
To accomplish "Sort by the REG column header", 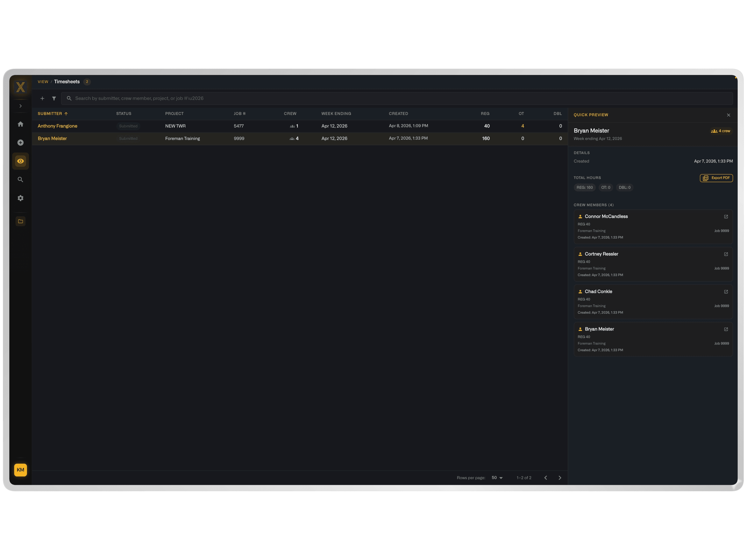I will point(485,114).
